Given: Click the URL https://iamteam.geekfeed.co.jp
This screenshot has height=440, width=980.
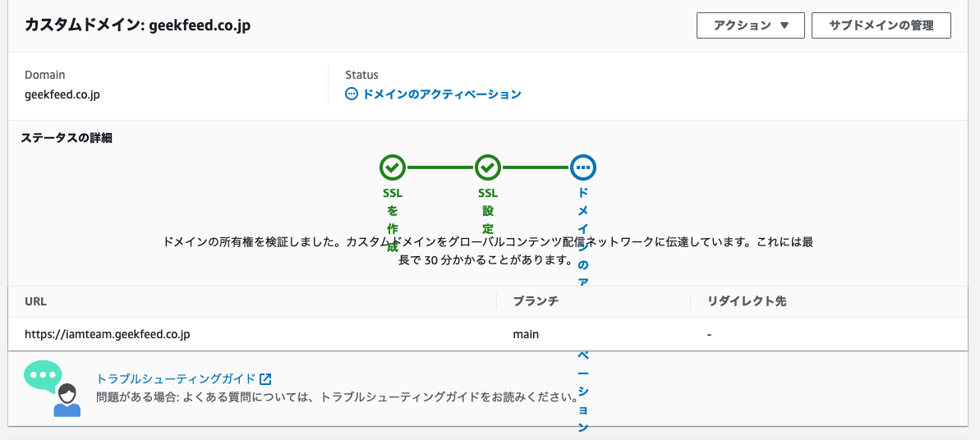Looking at the screenshot, I should tap(107, 334).
